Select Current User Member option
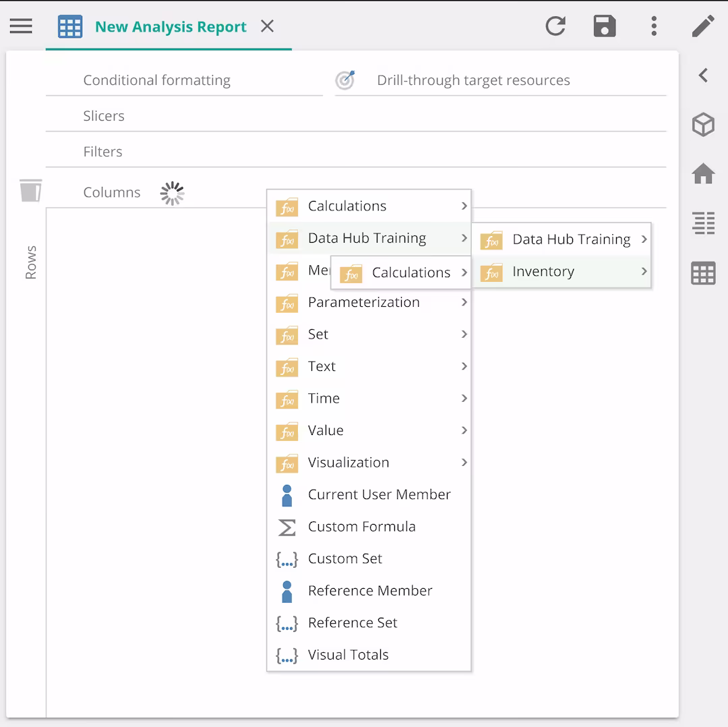Viewport: 728px width, 727px height. (379, 494)
